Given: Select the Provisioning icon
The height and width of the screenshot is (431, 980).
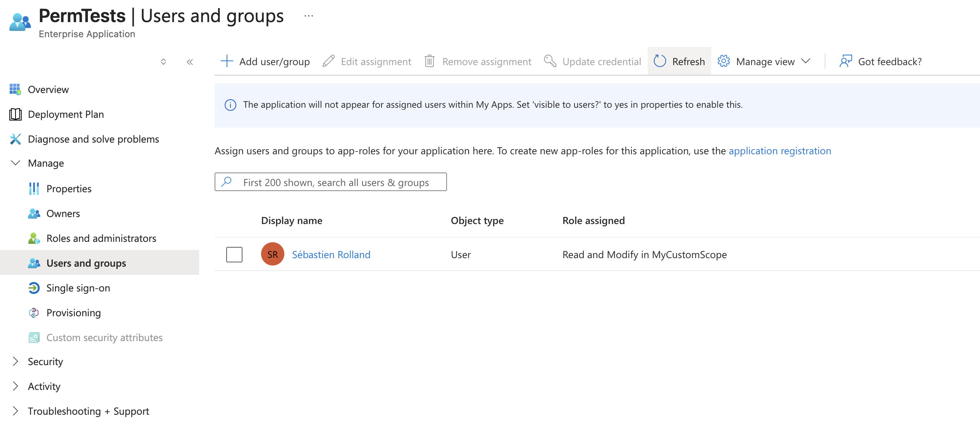Looking at the screenshot, I should click(34, 313).
